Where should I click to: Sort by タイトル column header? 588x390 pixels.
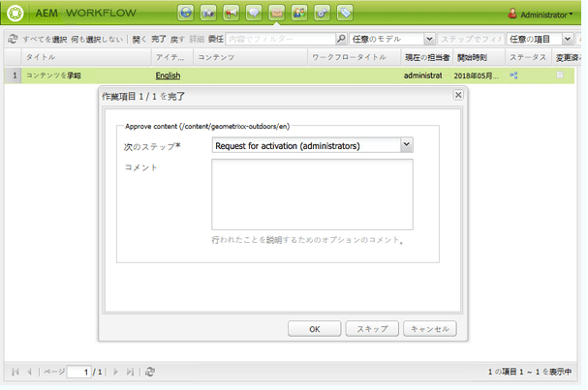tap(86, 57)
